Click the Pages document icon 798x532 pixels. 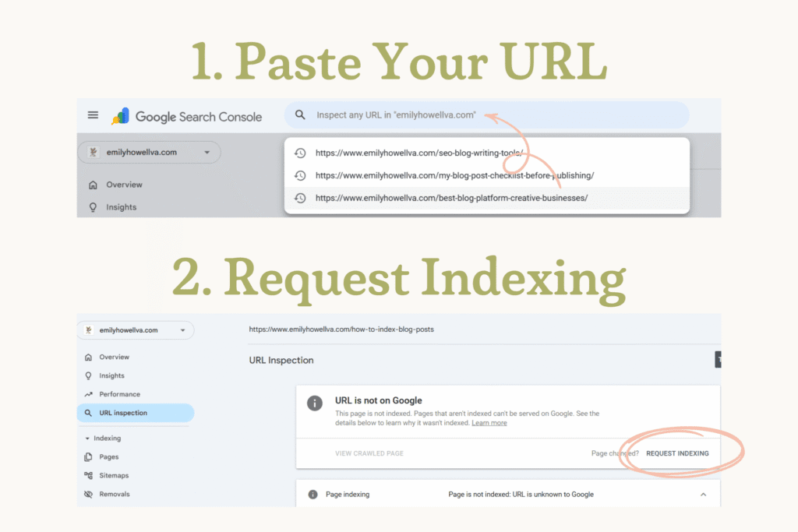pyautogui.click(x=89, y=456)
